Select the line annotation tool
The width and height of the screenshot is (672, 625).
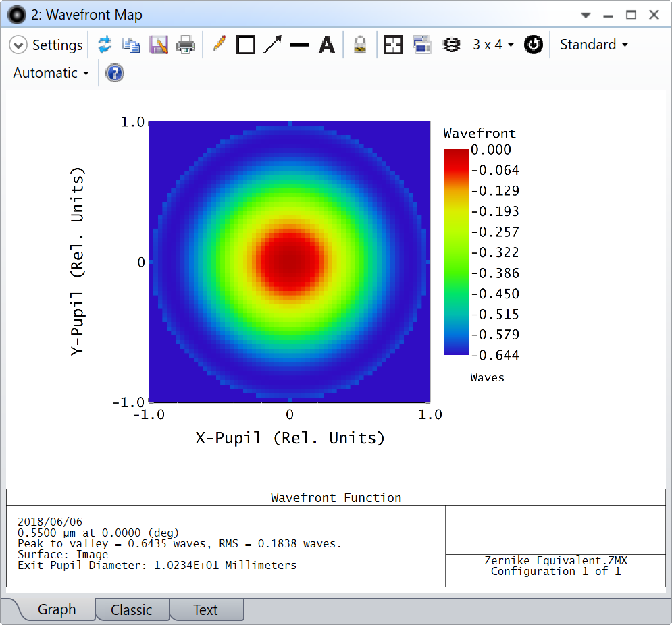tap(300, 44)
